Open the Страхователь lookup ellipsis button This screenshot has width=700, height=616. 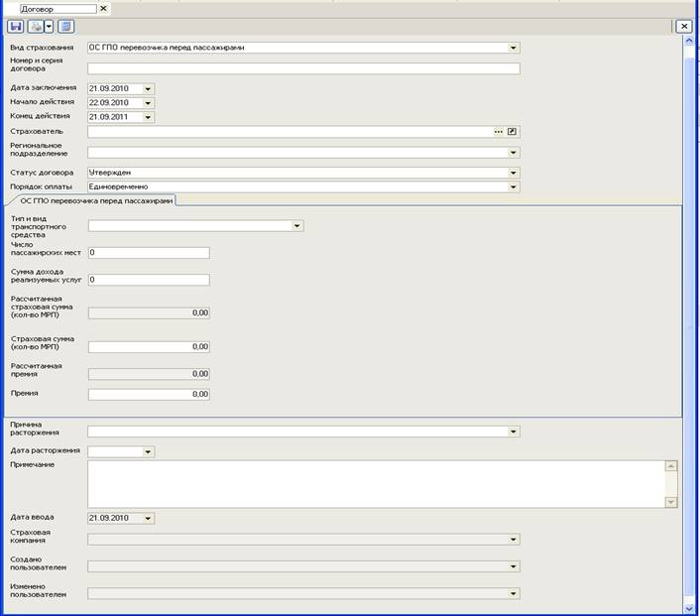(499, 131)
